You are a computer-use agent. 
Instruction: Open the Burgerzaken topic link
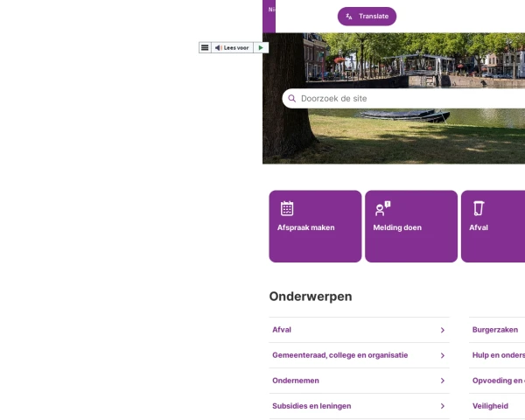pyautogui.click(x=495, y=330)
